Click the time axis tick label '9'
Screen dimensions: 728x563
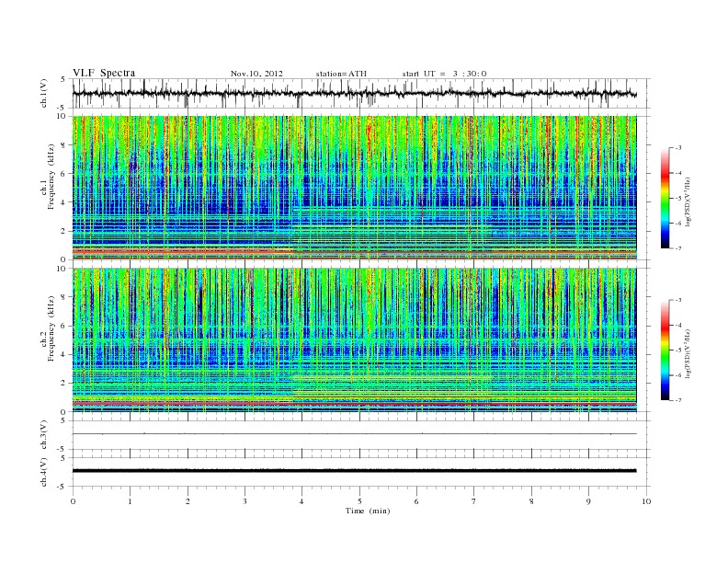click(x=588, y=501)
